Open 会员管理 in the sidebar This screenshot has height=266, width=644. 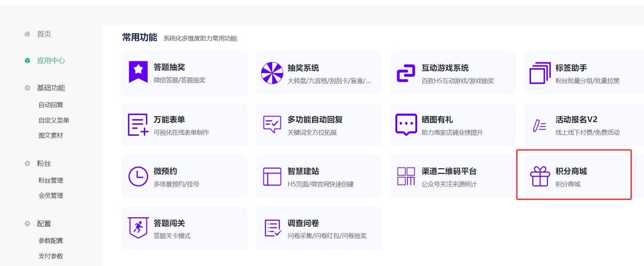point(51,196)
